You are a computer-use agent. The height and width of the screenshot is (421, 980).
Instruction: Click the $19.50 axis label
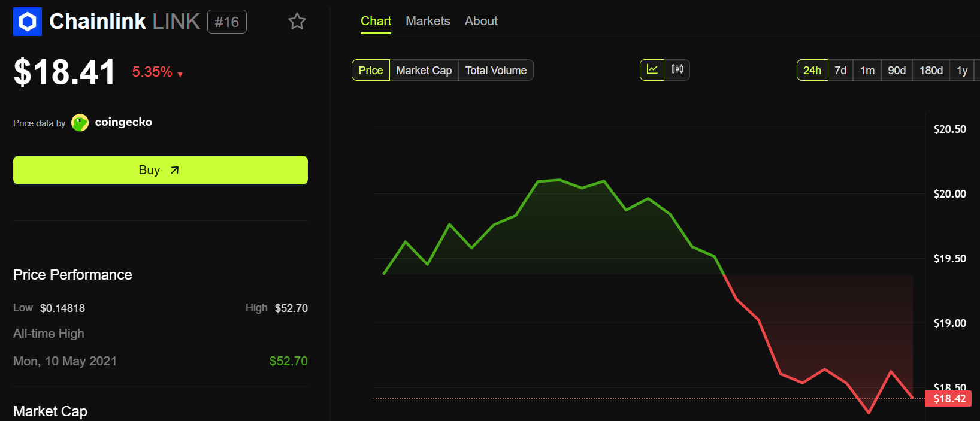(949, 259)
